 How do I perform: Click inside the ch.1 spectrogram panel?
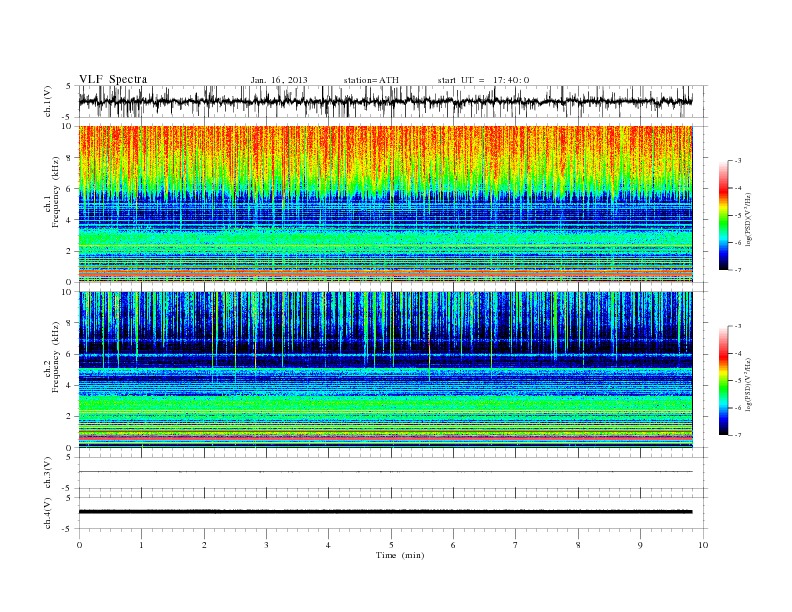point(385,204)
